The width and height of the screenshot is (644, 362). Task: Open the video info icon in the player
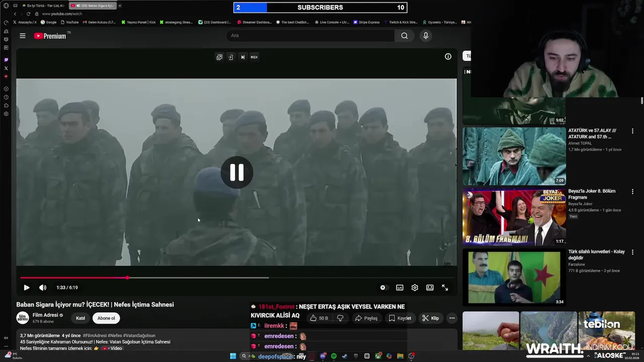coord(448,56)
